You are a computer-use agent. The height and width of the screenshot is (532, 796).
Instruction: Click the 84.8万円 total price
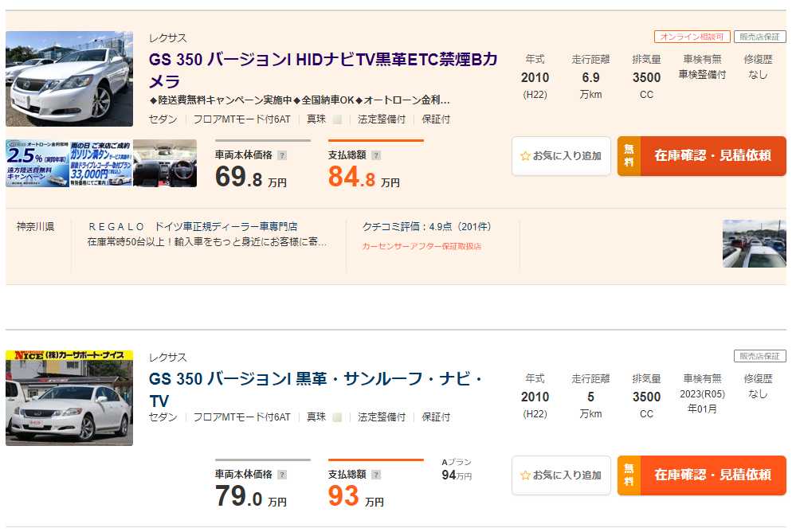click(x=363, y=177)
